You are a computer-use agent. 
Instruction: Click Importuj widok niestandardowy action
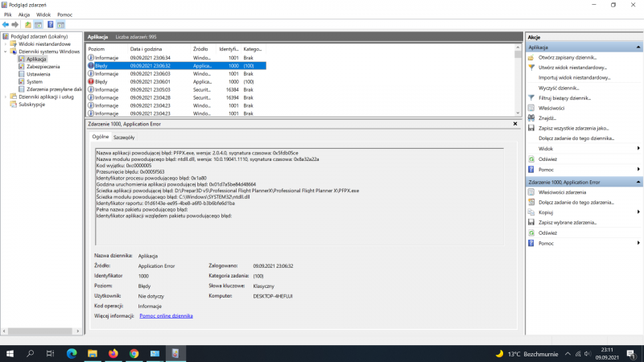(574, 77)
